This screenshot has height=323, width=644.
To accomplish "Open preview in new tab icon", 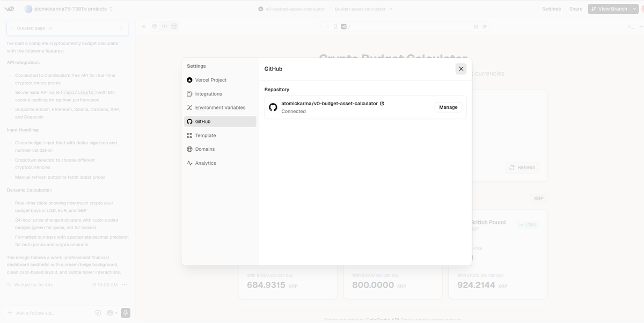I will coord(476,26).
